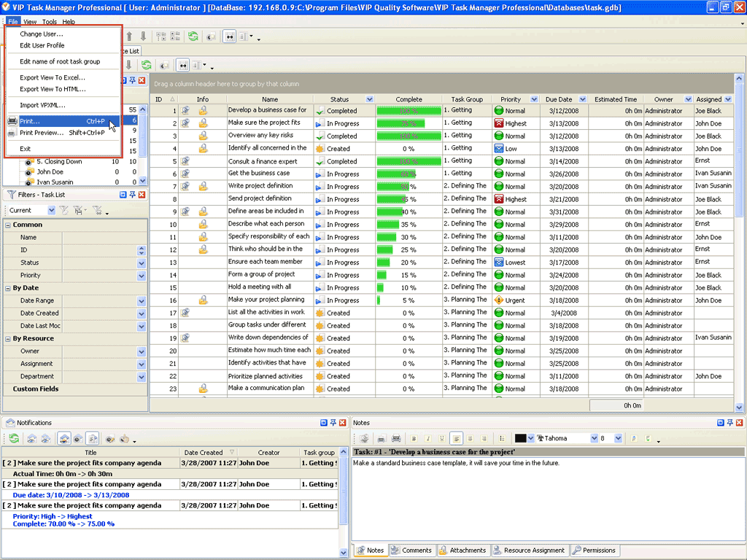
Task: Click the Name filter input field
Action: point(104,238)
